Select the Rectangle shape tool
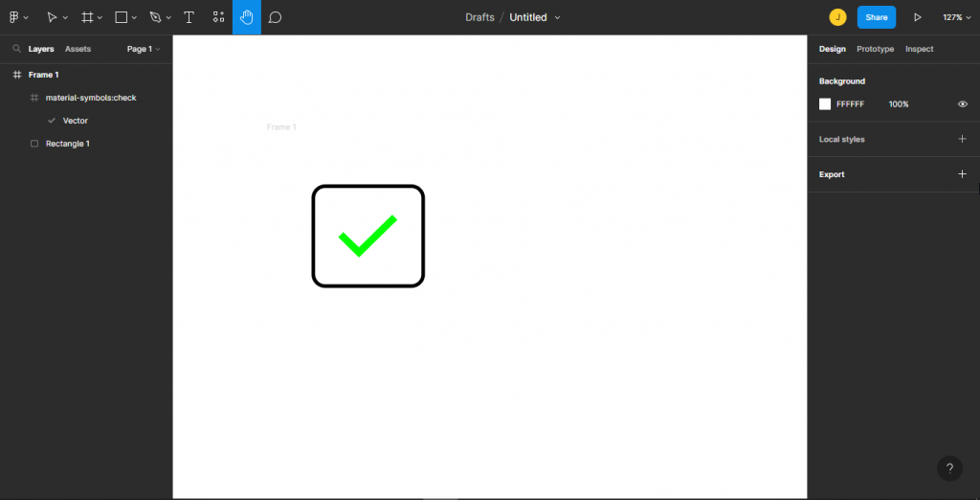The height and width of the screenshot is (500, 980). pyautogui.click(x=122, y=17)
